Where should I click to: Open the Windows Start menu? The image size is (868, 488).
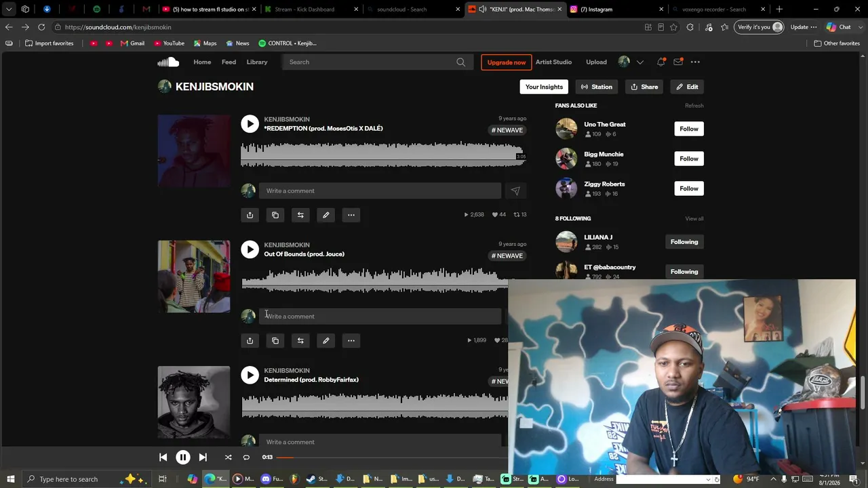click(10, 479)
